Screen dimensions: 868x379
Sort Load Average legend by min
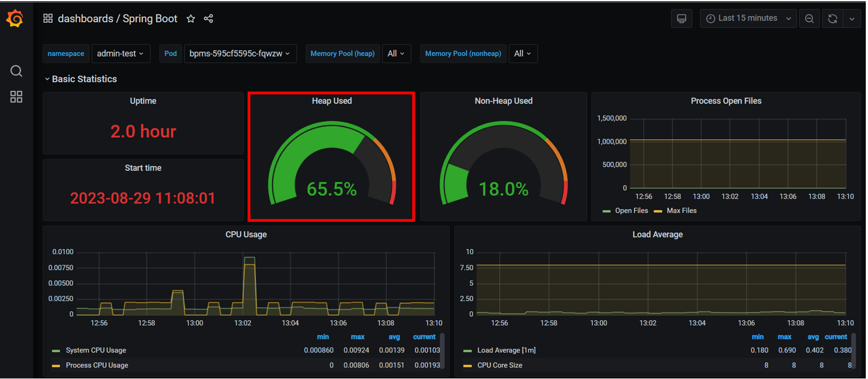click(x=758, y=337)
